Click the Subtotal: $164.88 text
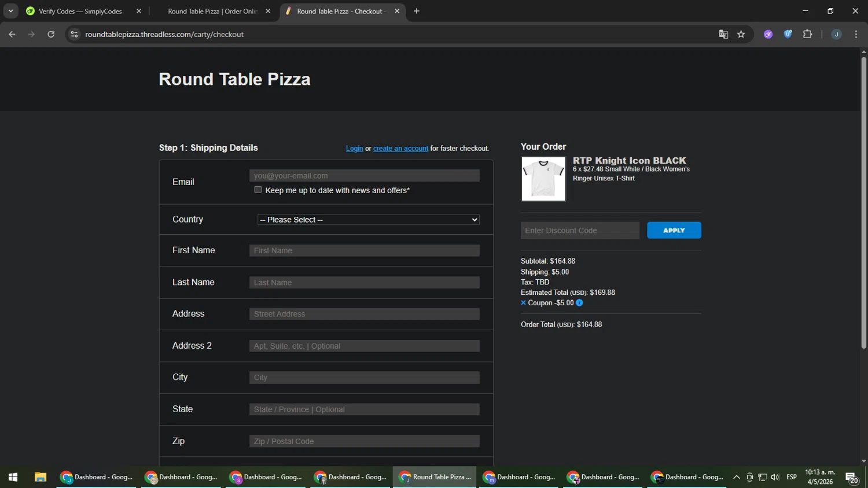This screenshot has width=868, height=488. pyautogui.click(x=548, y=261)
